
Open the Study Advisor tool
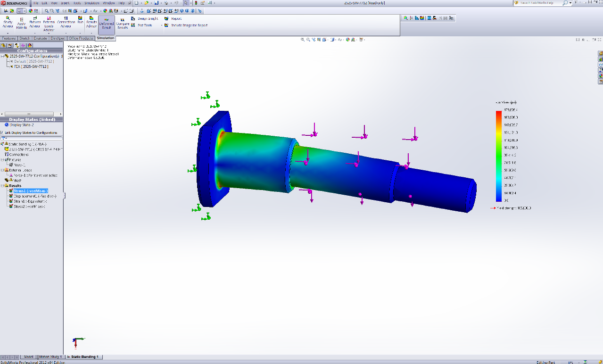[8, 23]
